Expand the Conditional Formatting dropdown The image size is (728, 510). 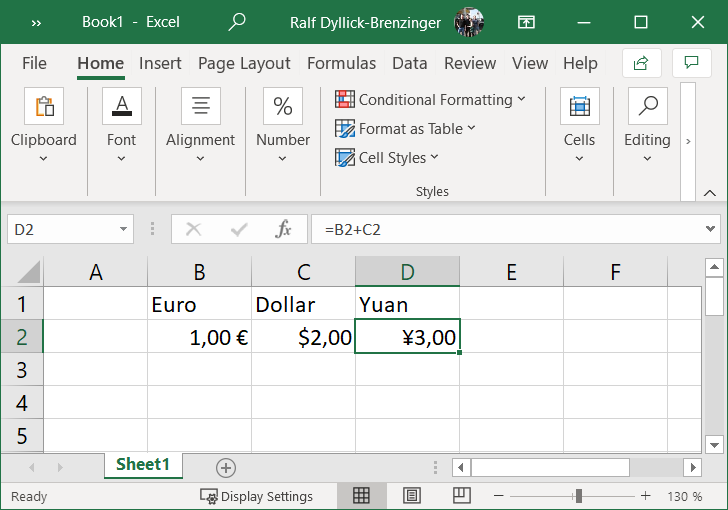pyautogui.click(x=430, y=100)
